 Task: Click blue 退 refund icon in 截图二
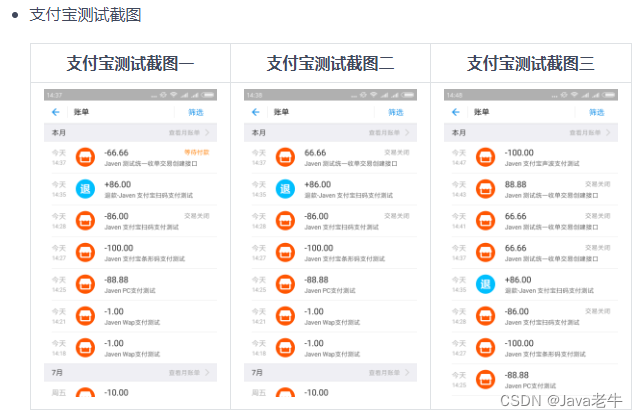285,189
